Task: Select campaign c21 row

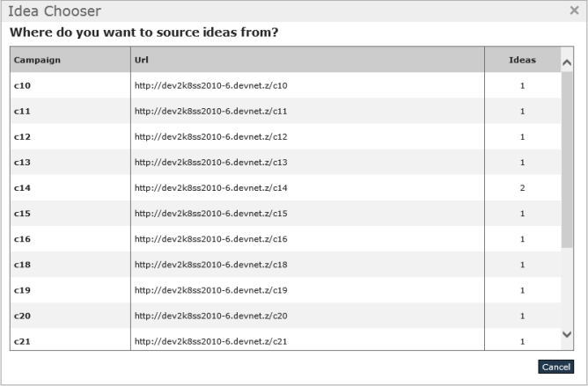Action: click(x=21, y=341)
